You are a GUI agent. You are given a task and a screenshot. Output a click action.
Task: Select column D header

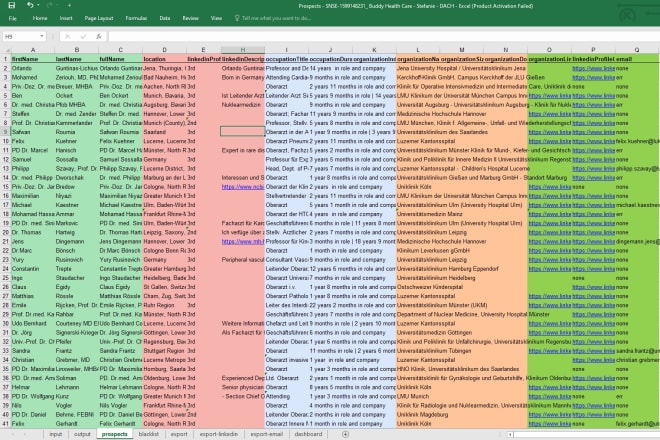point(164,50)
